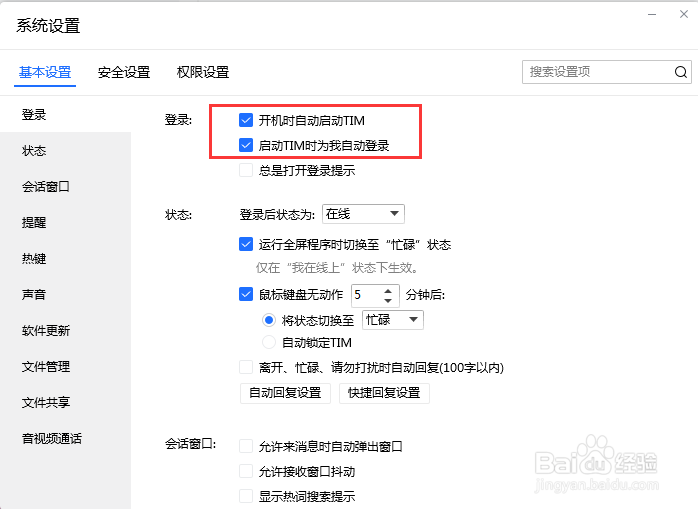Select 文件共享 in the sidebar
Screen dimensions: 698x509
tap(65, 403)
